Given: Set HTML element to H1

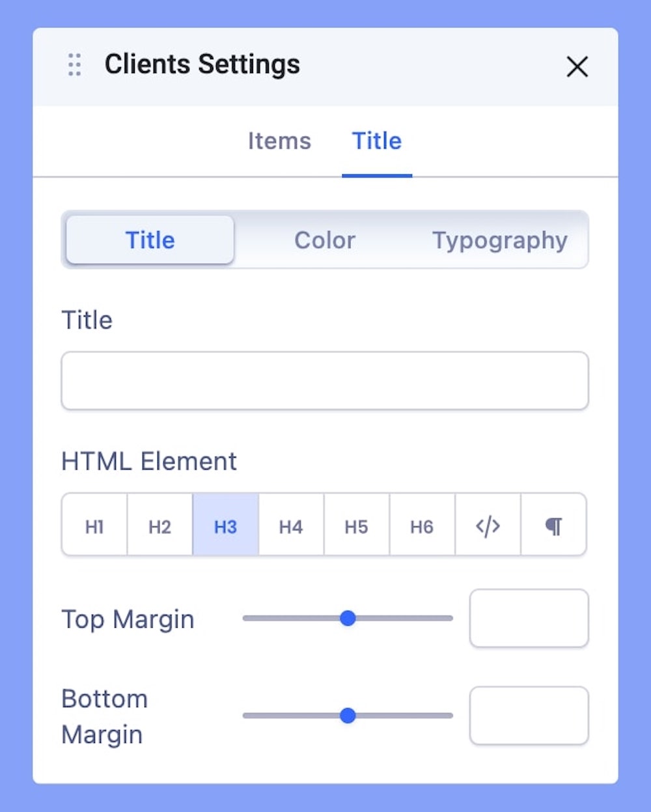Looking at the screenshot, I should 94,525.
